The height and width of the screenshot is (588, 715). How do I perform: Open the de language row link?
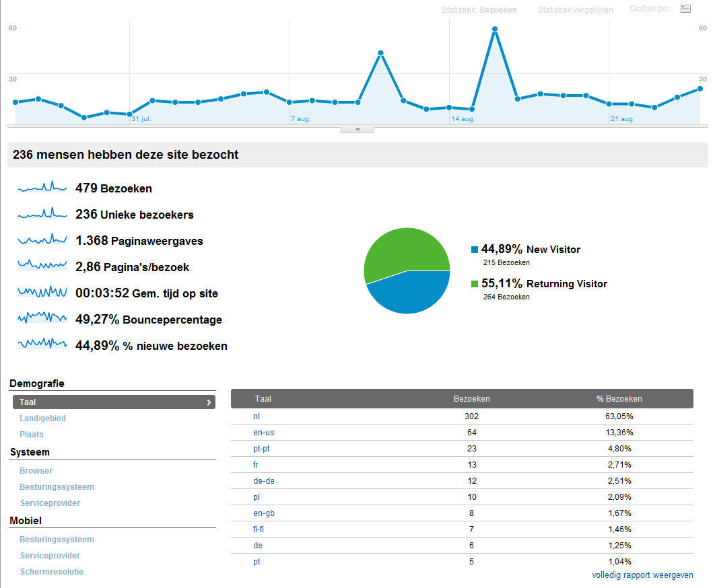(x=258, y=545)
